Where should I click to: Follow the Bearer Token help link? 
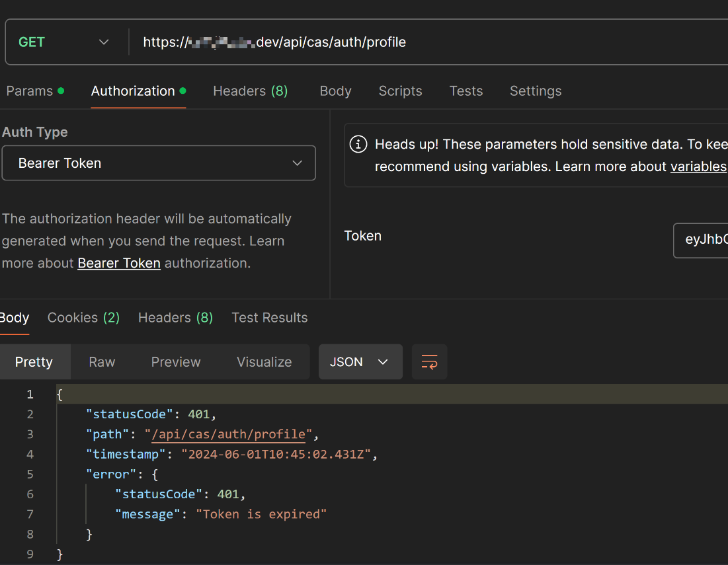pos(119,263)
